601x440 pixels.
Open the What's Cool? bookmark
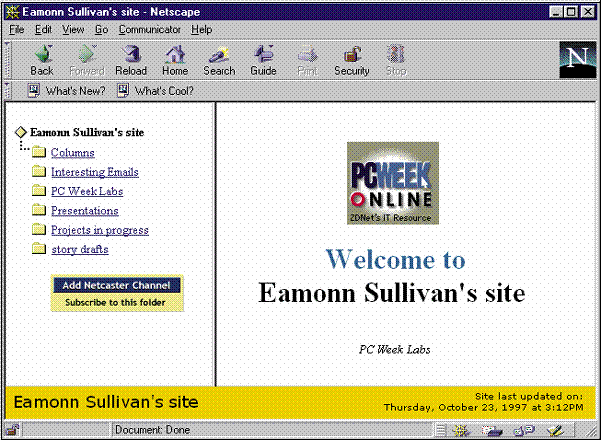coord(155,91)
